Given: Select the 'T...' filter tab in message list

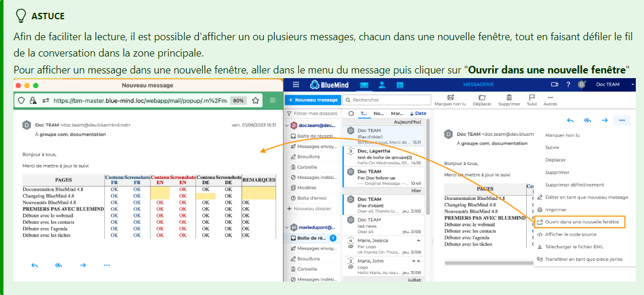Looking at the screenshot, I should [363, 114].
